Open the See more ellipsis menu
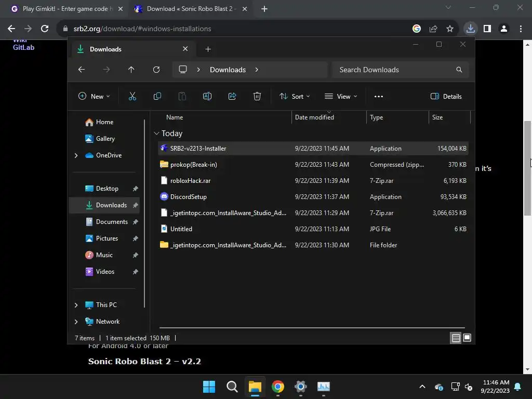Image resolution: width=532 pixels, height=399 pixels. [x=379, y=96]
